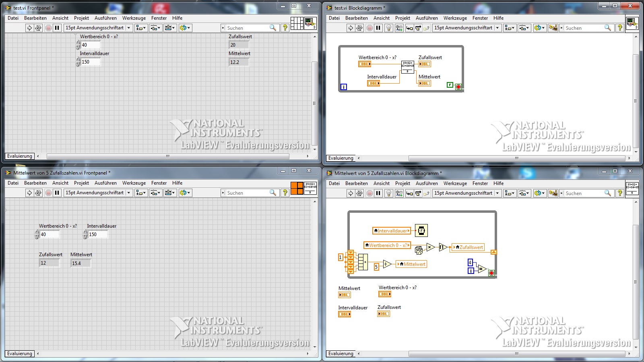Toggle Retain Wire Values in test.vi Blockdiagramm

click(399, 28)
